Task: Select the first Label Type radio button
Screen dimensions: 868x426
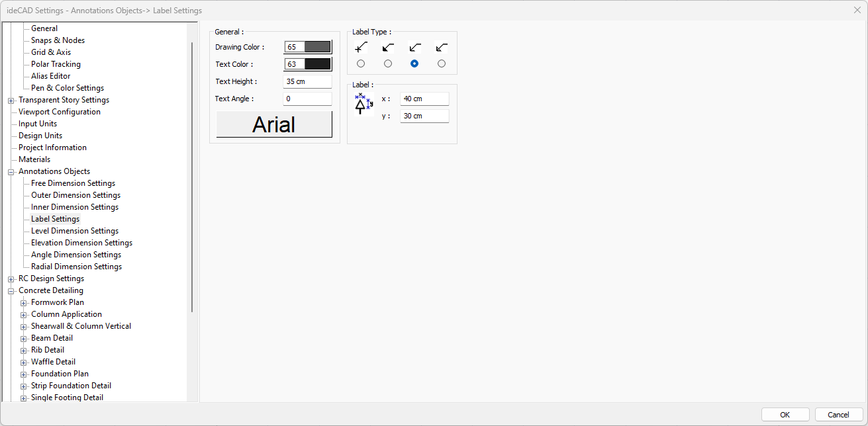Action: [x=361, y=64]
